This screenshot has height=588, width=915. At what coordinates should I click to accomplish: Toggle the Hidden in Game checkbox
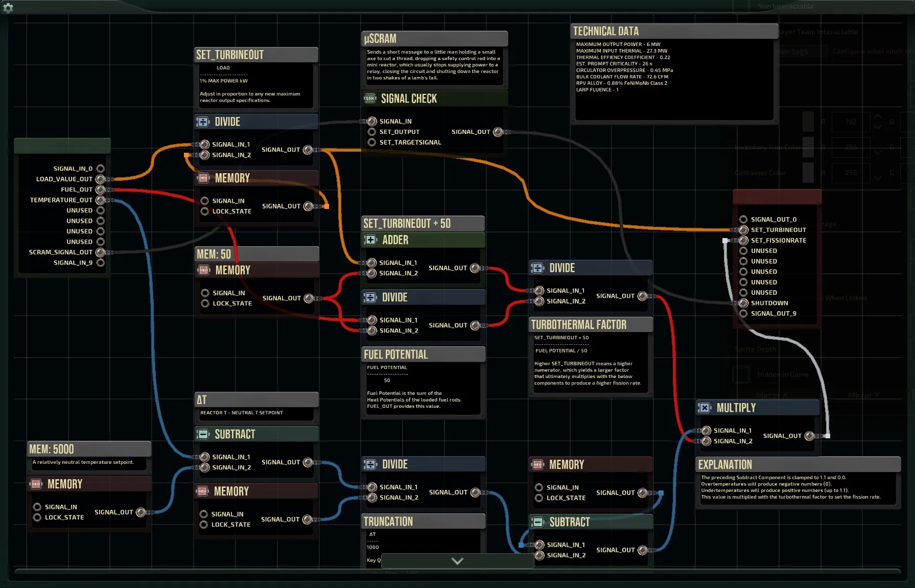tap(741, 374)
